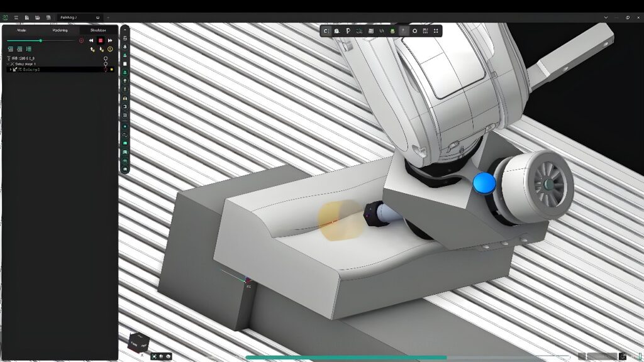Screen dimensions: 644x362
Task: Click the new document icon in the title bar
Action: (26, 18)
